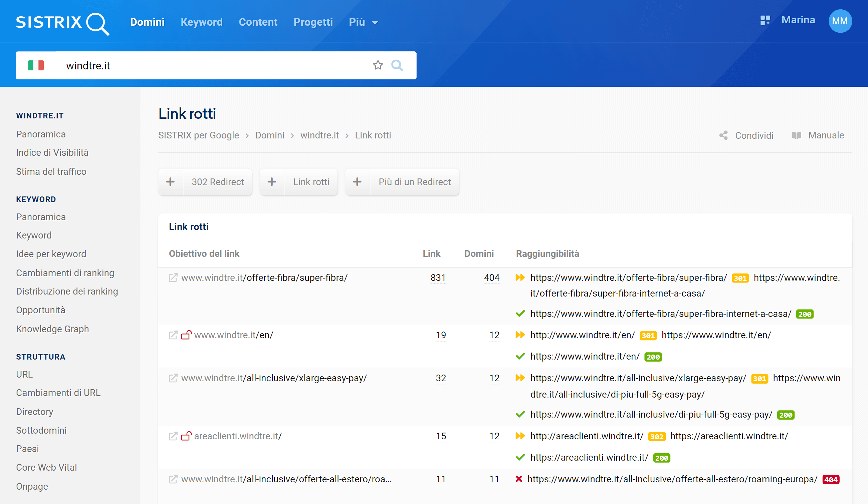Open the Domini top menu

point(148,22)
